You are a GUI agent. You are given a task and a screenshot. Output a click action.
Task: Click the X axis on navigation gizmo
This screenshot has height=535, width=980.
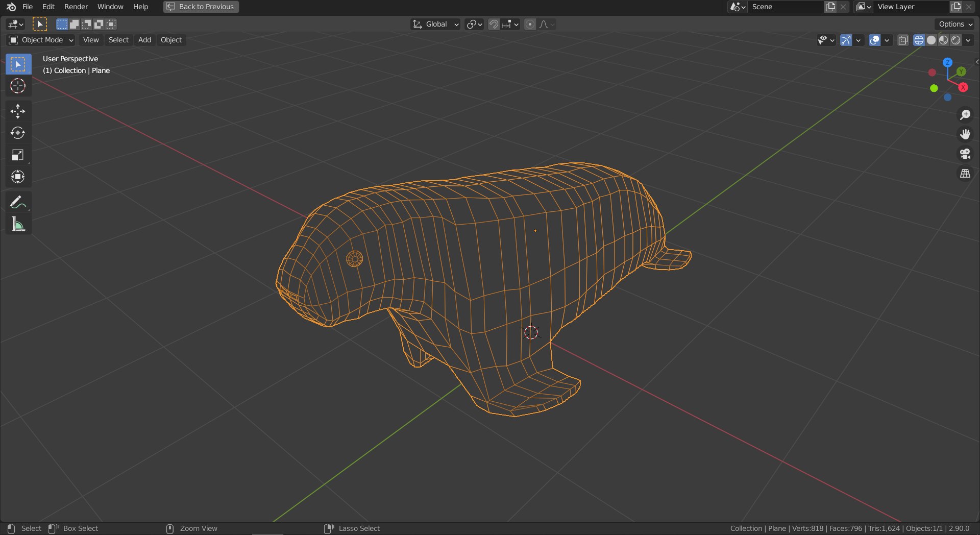coord(963,87)
